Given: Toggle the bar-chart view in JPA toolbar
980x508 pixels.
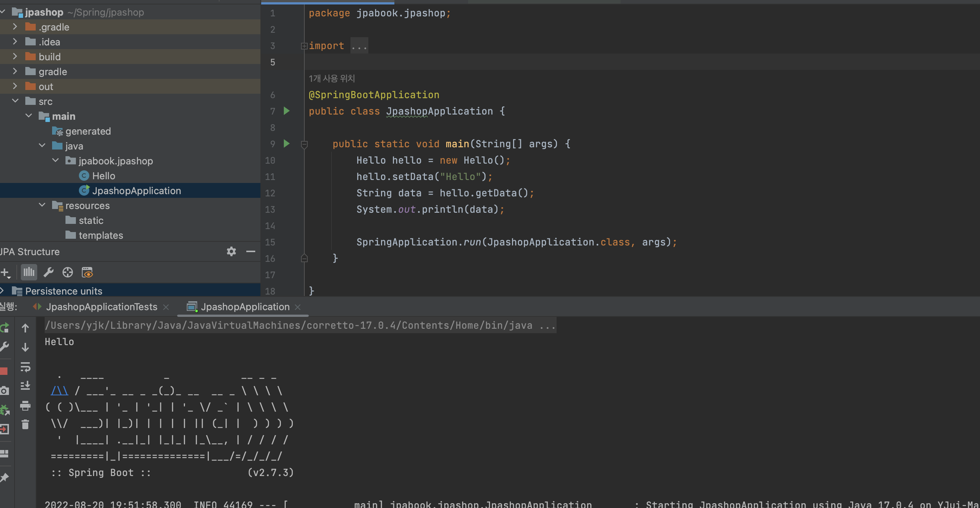Looking at the screenshot, I should pos(29,272).
